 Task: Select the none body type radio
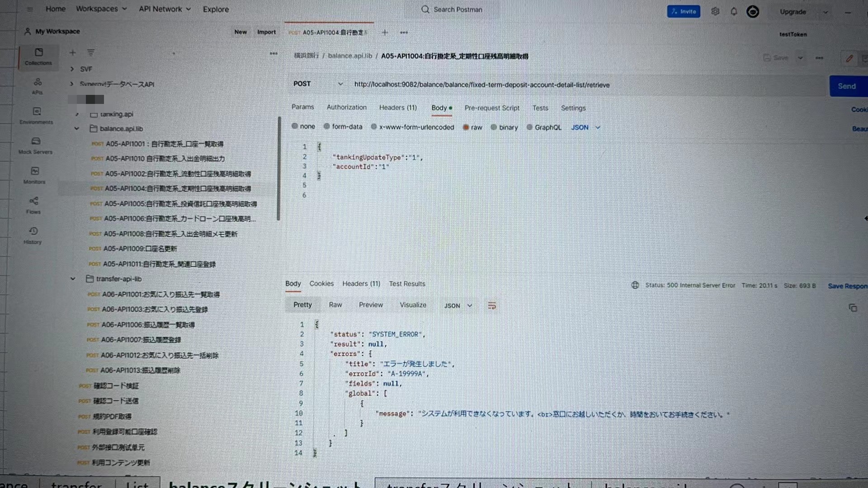(x=295, y=126)
